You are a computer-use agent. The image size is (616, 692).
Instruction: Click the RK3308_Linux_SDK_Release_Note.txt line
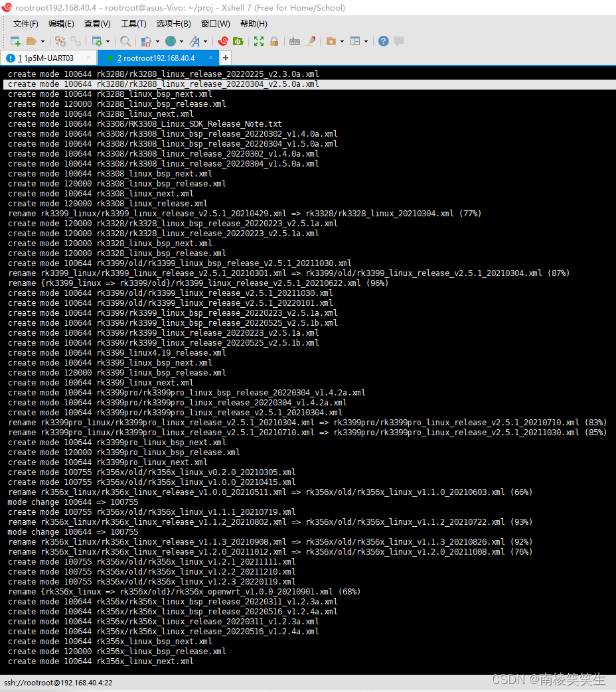tap(145, 124)
